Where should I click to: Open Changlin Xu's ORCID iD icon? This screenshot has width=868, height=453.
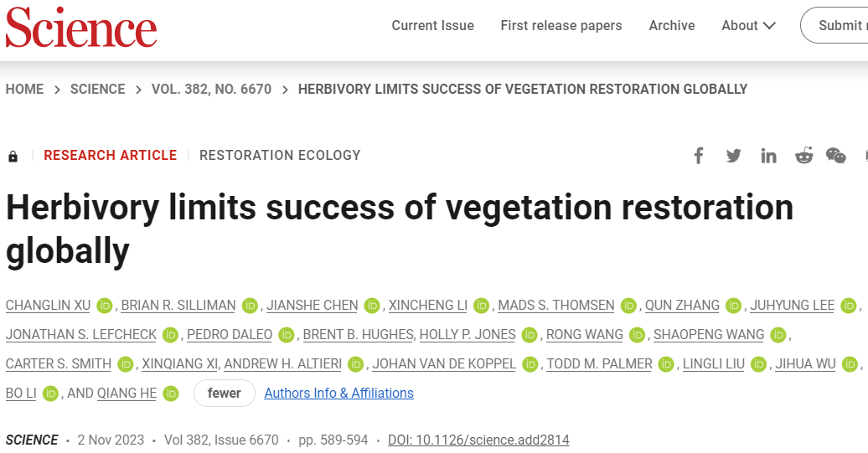(105, 306)
